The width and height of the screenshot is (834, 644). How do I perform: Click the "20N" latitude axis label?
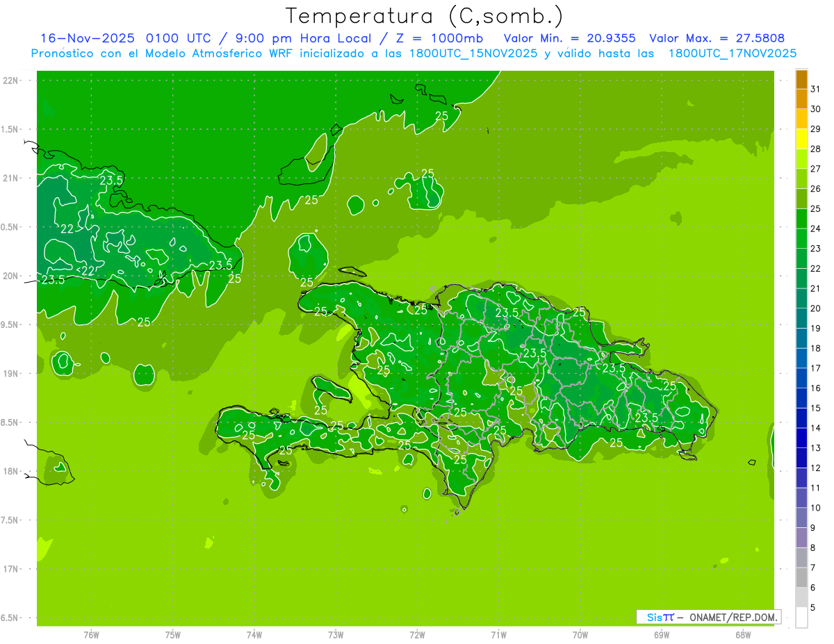point(11,276)
